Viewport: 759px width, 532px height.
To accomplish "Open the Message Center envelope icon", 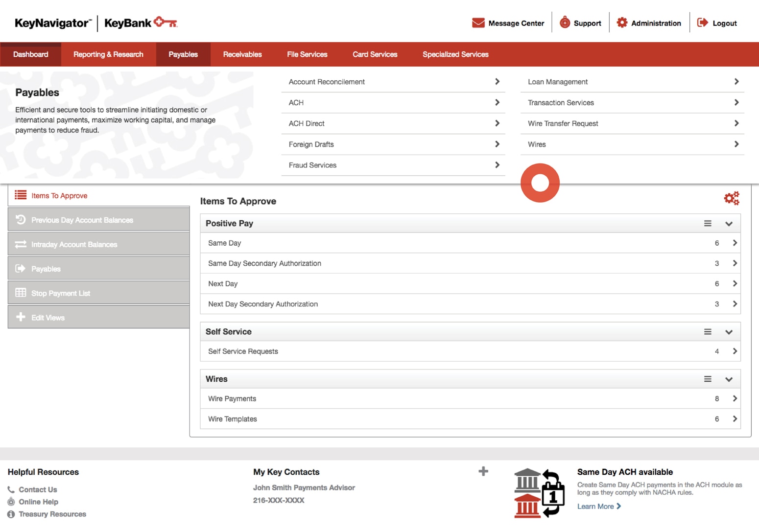I will pyautogui.click(x=478, y=23).
